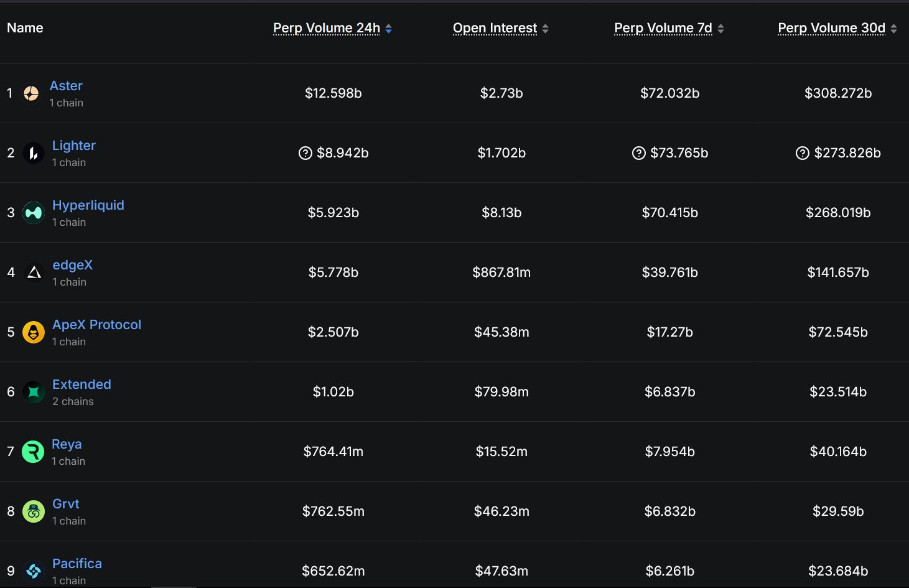Click the Reya protocol logo icon

pyautogui.click(x=33, y=452)
